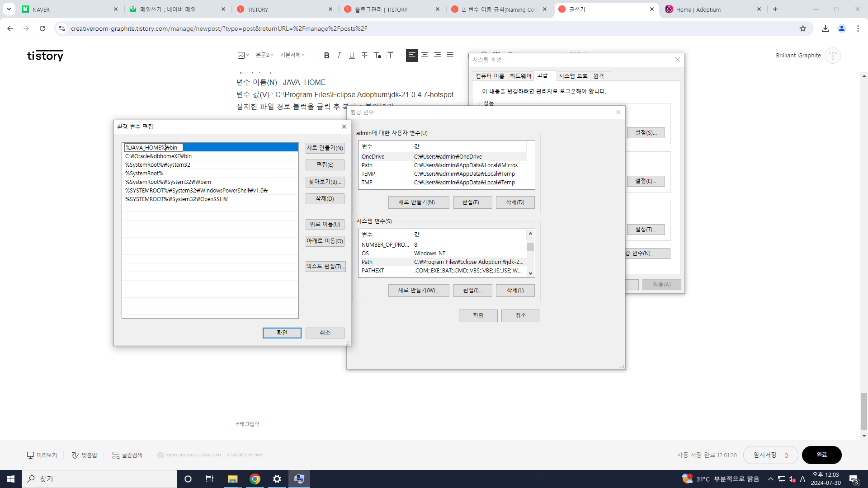
Task: Switch to the 하드웨어 tab
Action: [520, 76]
